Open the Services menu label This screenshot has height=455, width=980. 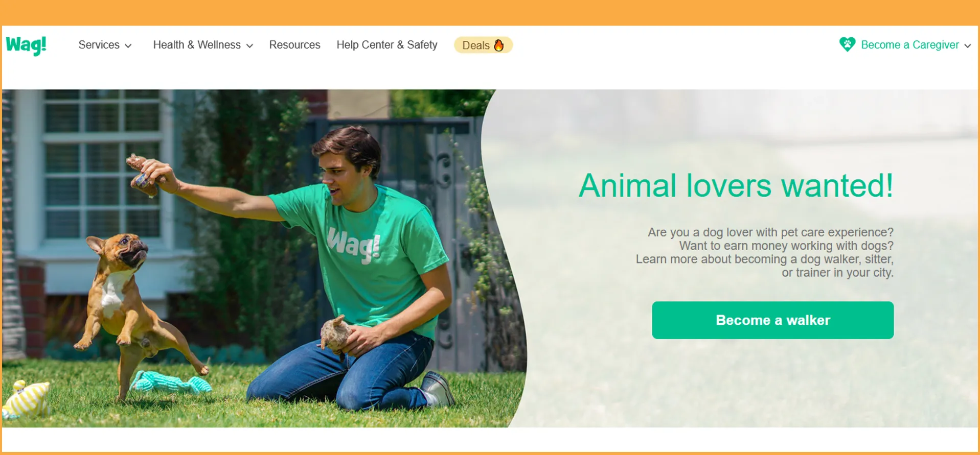[x=99, y=45]
